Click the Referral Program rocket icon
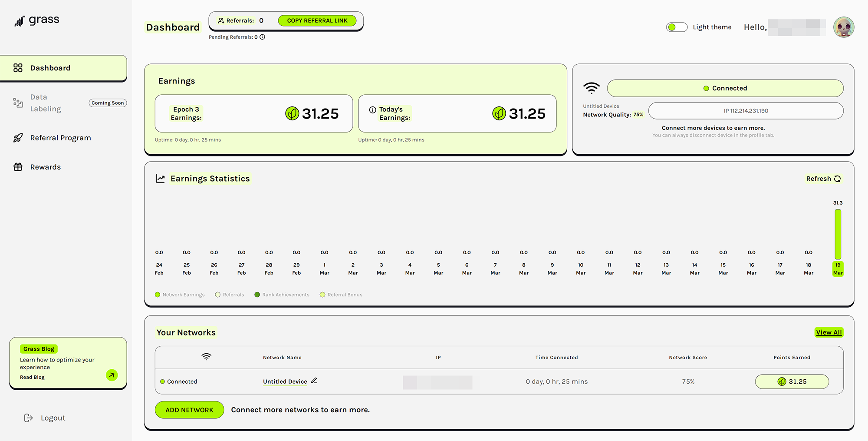Image resolution: width=868 pixels, height=441 pixels. tap(18, 138)
